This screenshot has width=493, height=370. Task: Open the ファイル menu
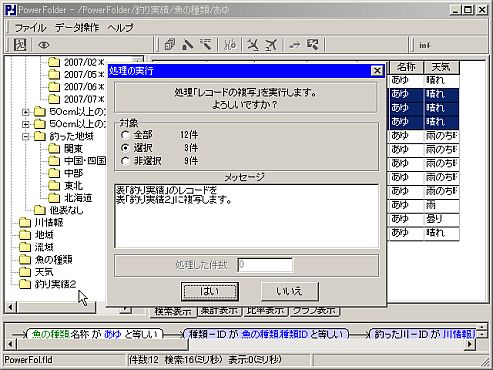30,27
